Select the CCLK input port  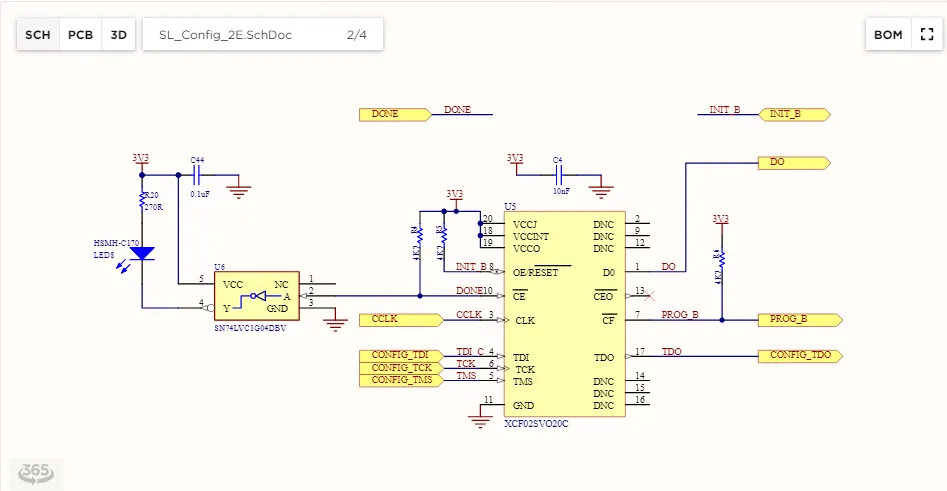click(401, 319)
